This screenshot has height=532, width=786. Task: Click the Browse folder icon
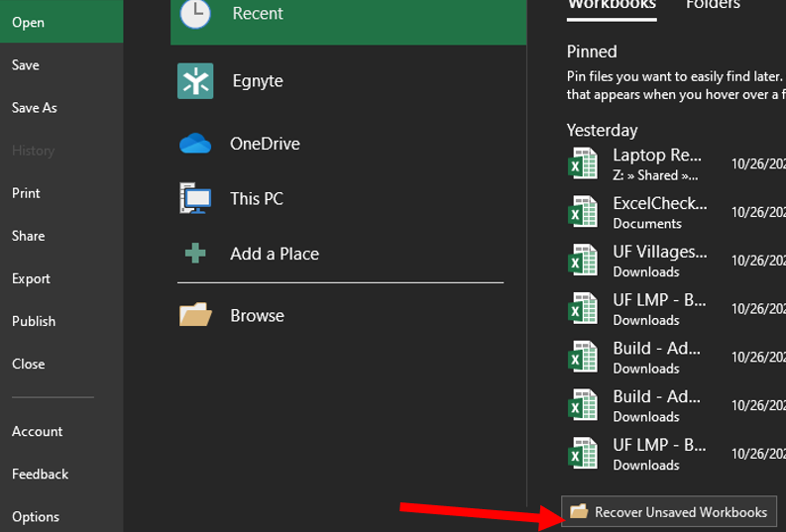tap(195, 315)
